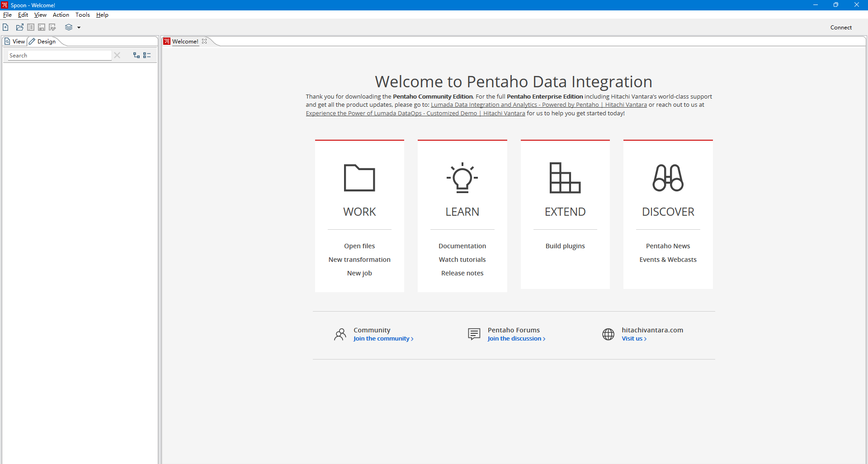This screenshot has height=464, width=868.
Task: Open the File menu
Action: [x=7, y=14]
